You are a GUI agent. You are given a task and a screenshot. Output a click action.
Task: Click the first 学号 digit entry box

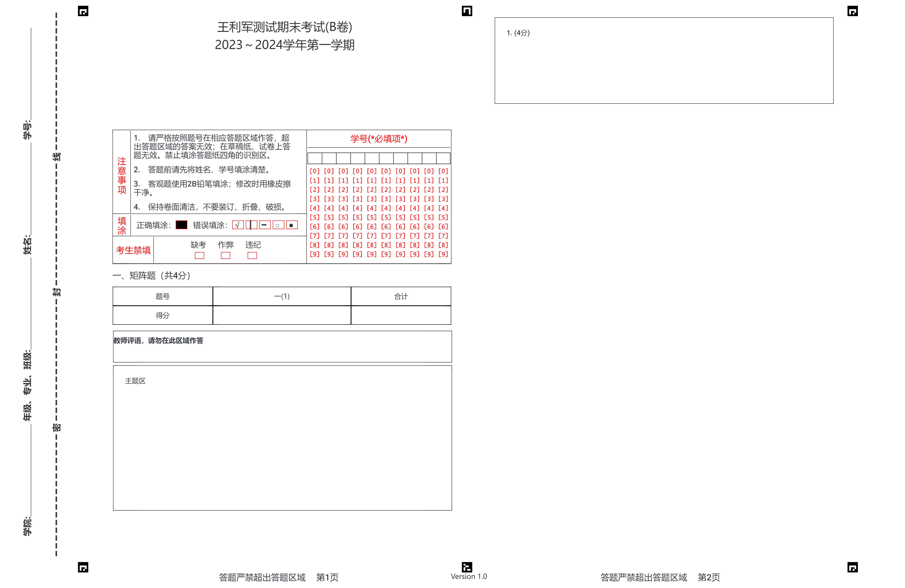(x=315, y=158)
